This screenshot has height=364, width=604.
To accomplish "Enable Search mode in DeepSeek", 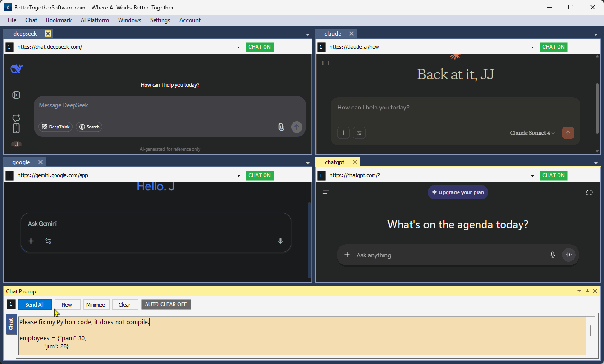I will [90, 127].
